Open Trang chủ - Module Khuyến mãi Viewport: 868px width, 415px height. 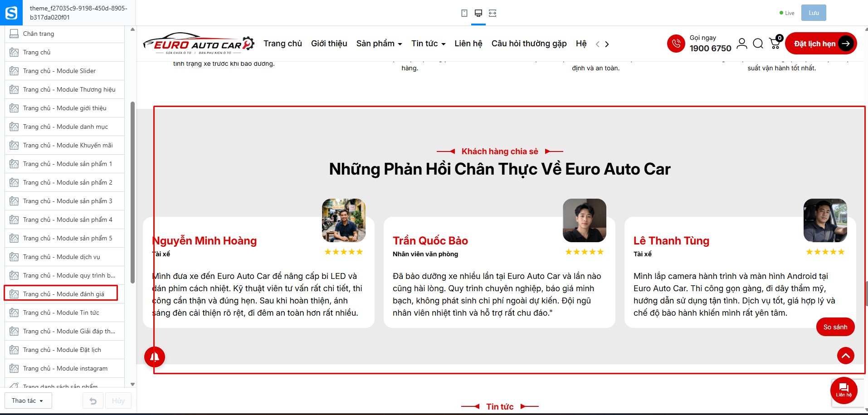[64, 145]
